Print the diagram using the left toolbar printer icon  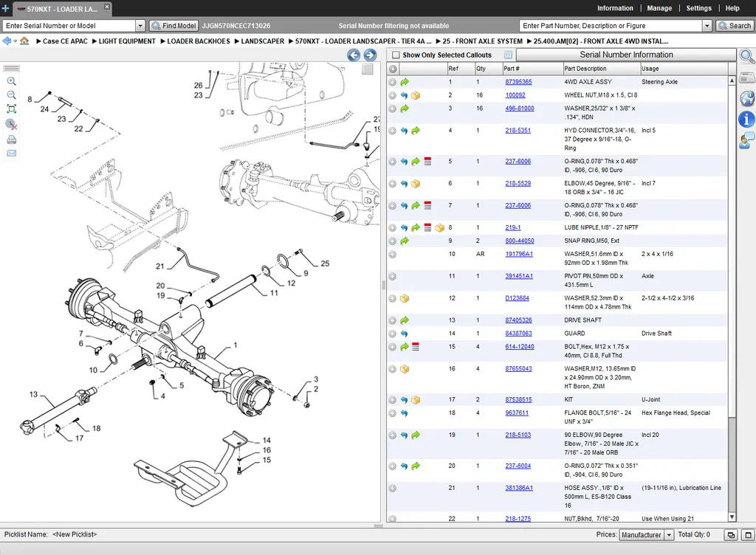[12, 139]
